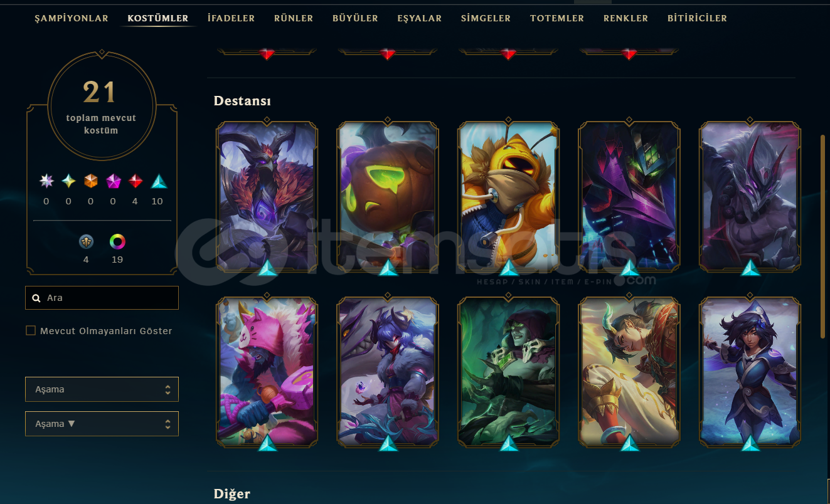Open the first Aşama dropdown
This screenshot has width=830, height=504.
102,389
